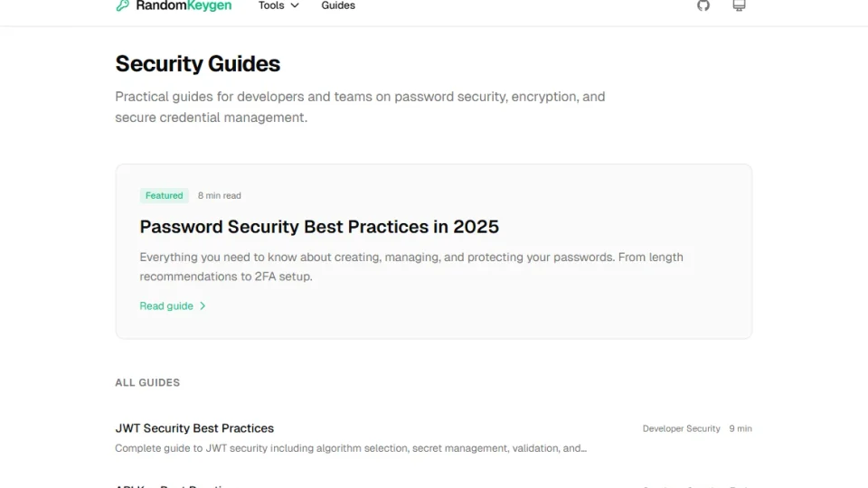The width and height of the screenshot is (868, 488).
Task: Click the JWT guide description text
Action: click(x=351, y=448)
